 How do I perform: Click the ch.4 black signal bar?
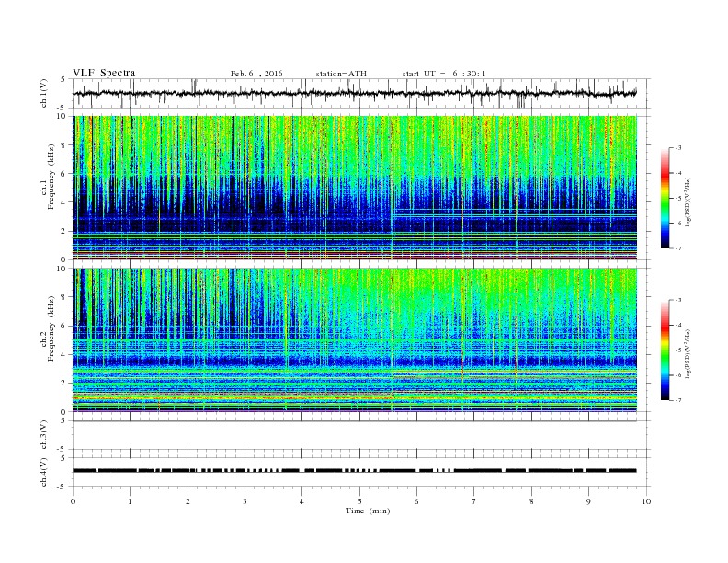pos(354,471)
